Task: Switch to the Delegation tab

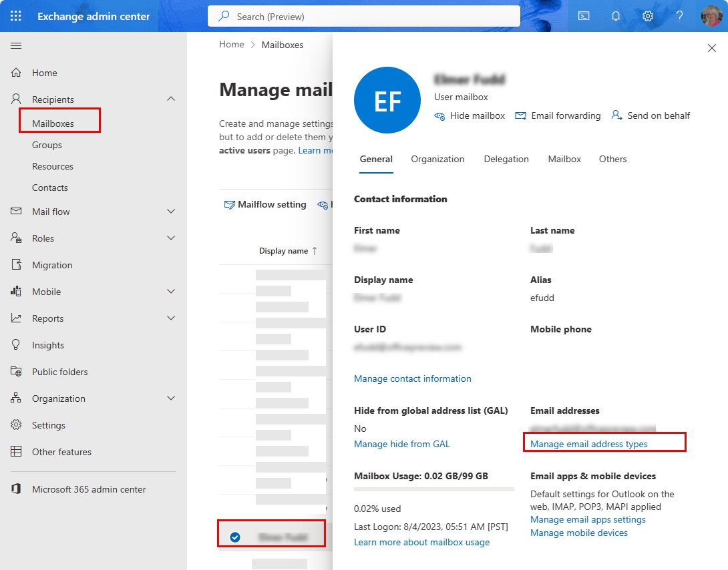Action: (506, 159)
